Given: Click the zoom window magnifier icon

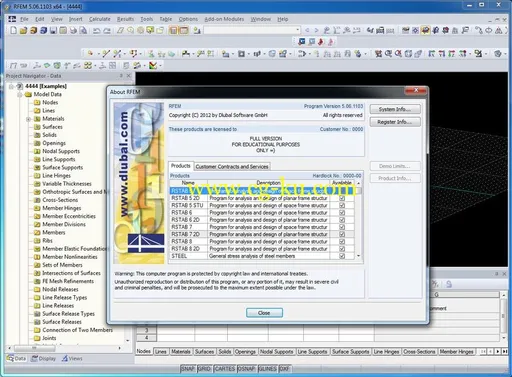Looking at the screenshot, I should [x=388, y=53].
